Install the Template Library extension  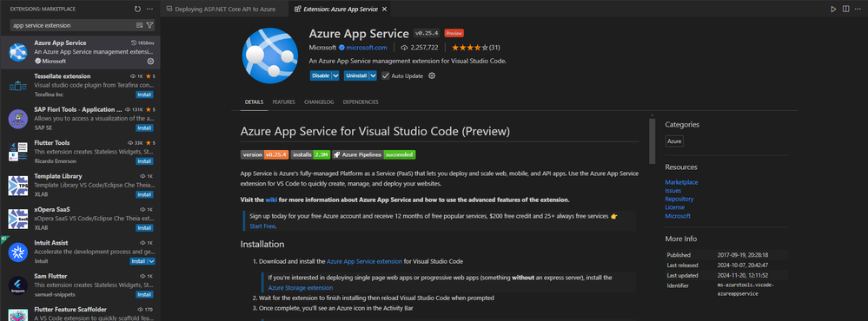pos(144,194)
